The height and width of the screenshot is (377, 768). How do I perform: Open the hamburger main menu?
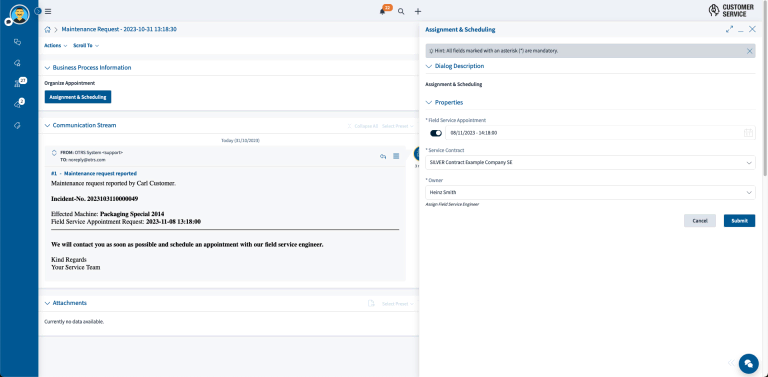[48, 11]
